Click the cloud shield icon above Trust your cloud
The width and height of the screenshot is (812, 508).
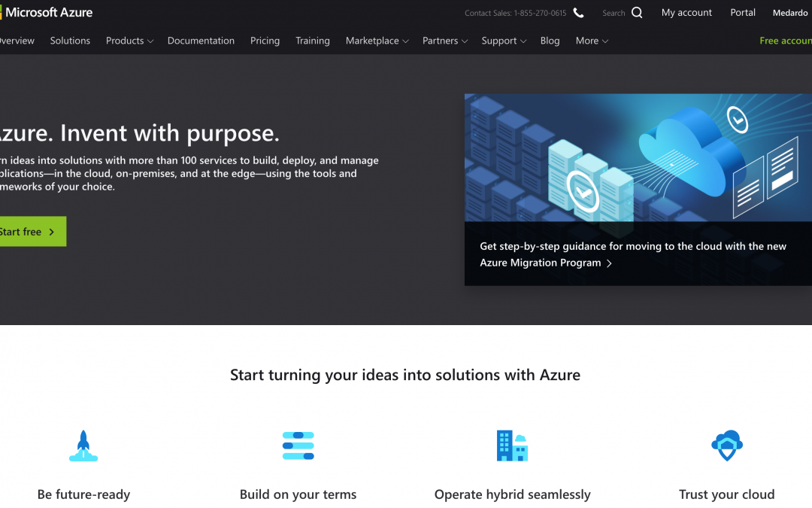[727, 446]
